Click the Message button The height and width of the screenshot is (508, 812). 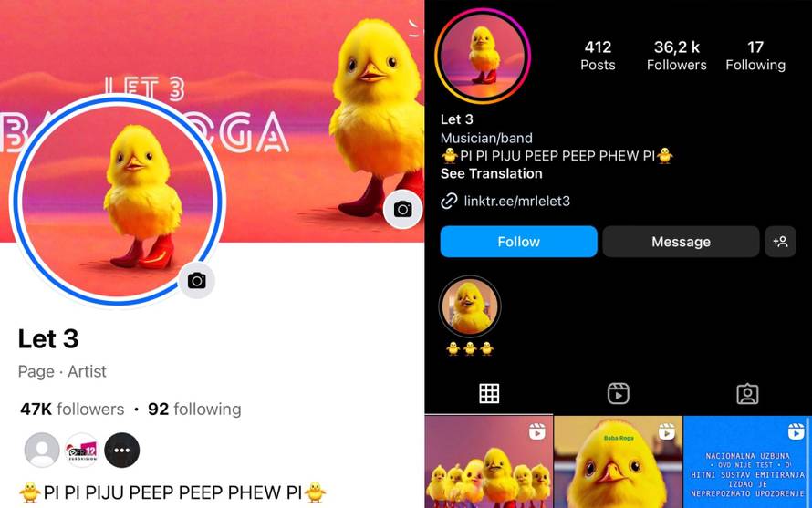681,242
